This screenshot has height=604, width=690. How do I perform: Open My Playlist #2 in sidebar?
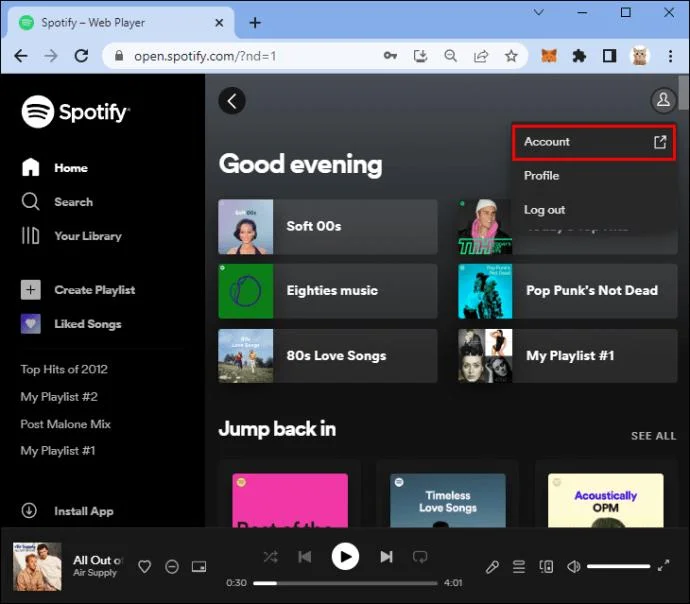[59, 397]
